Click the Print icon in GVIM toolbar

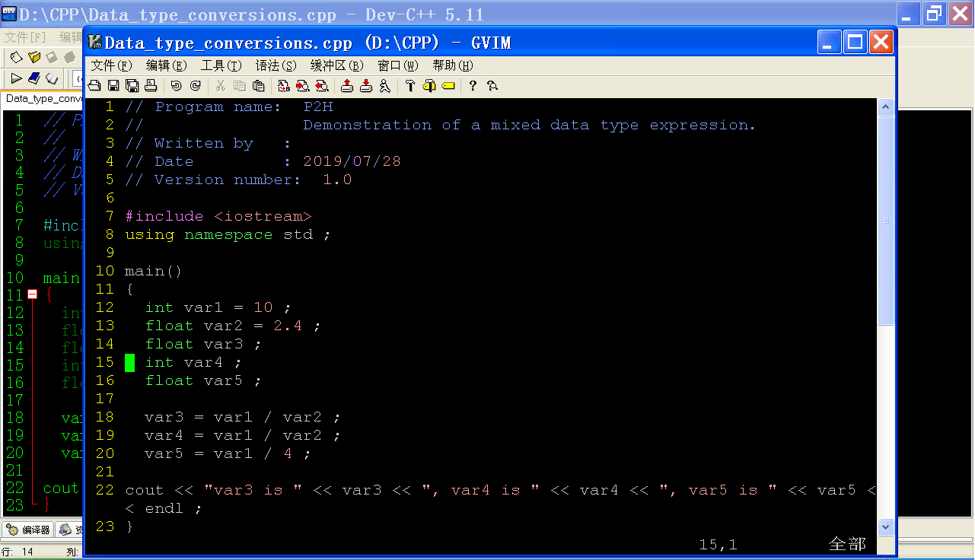pyautogui.click(x=151, y=86)
